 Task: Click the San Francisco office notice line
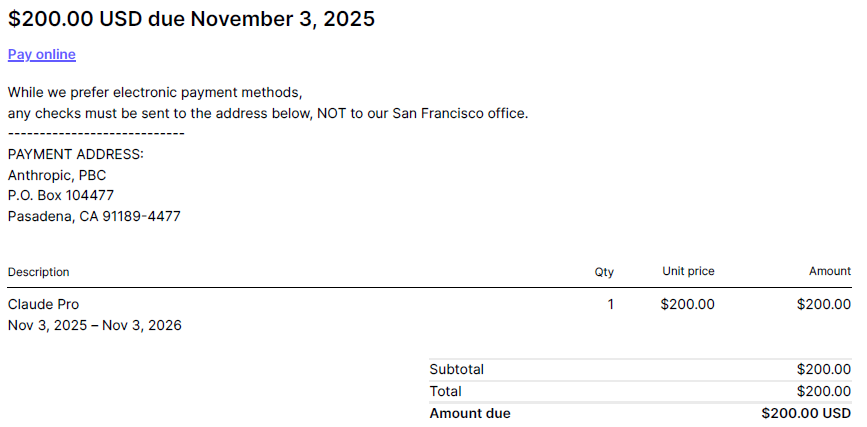(267, 113)
